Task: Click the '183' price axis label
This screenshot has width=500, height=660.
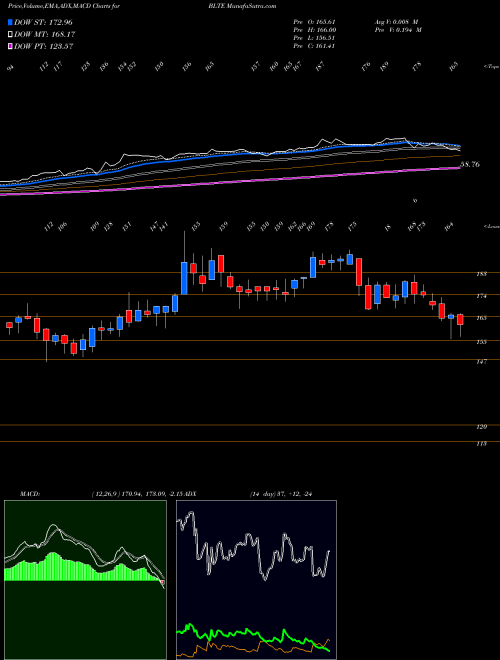Action: (x=482, y=274)
